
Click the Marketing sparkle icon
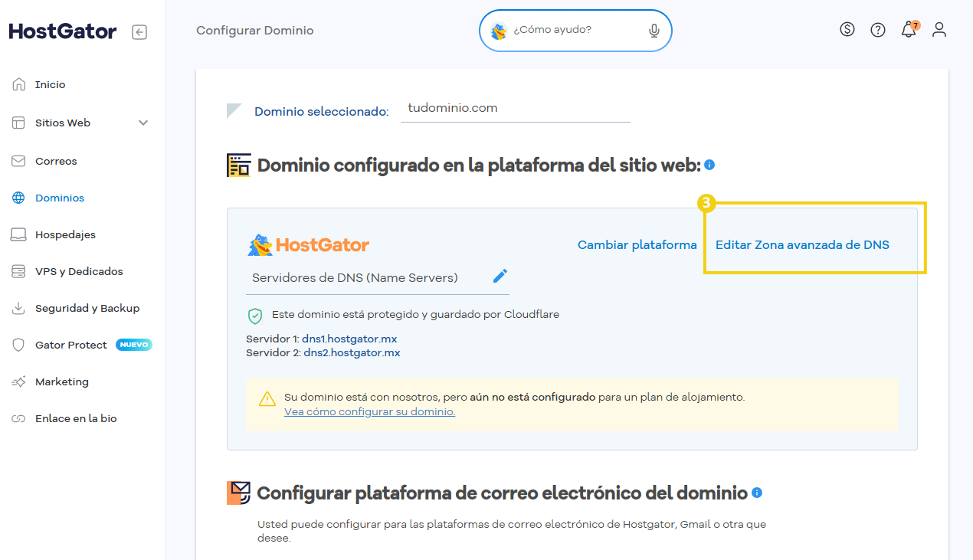19,382
